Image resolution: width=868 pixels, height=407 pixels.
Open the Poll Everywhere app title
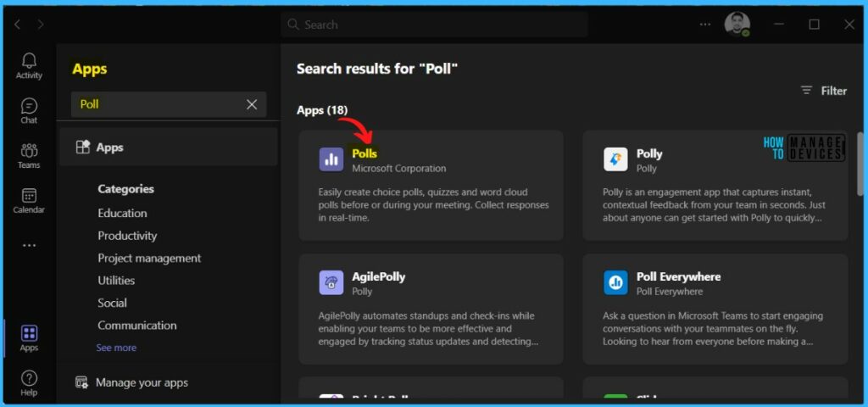click(679, 276)
